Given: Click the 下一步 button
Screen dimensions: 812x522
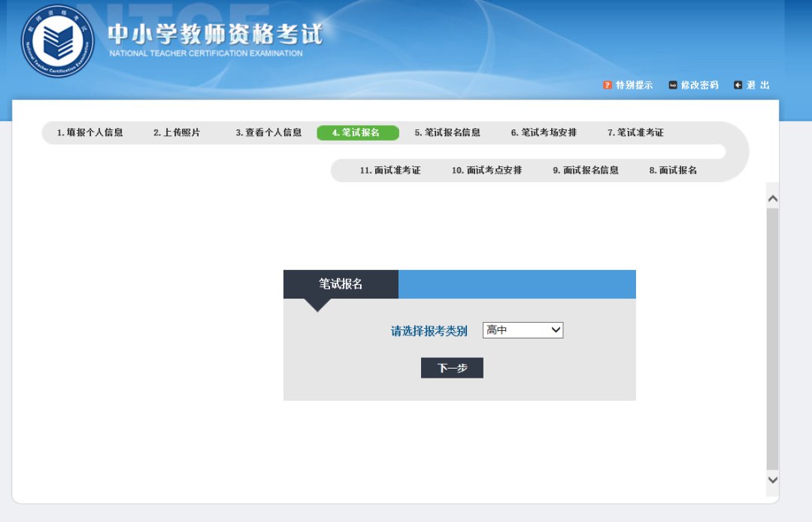Looking at the screenshot, I should (x=452, y=368).
